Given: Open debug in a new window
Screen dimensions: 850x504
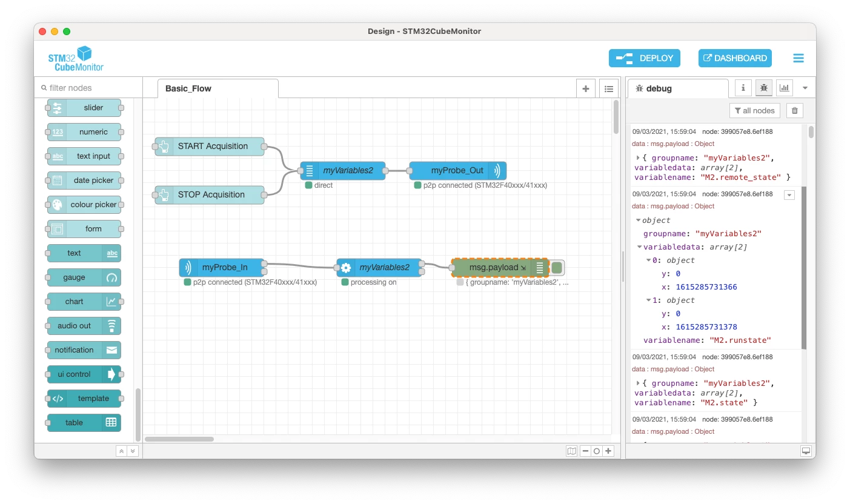Looking at the screenshot, I should [x=806, y=451].
